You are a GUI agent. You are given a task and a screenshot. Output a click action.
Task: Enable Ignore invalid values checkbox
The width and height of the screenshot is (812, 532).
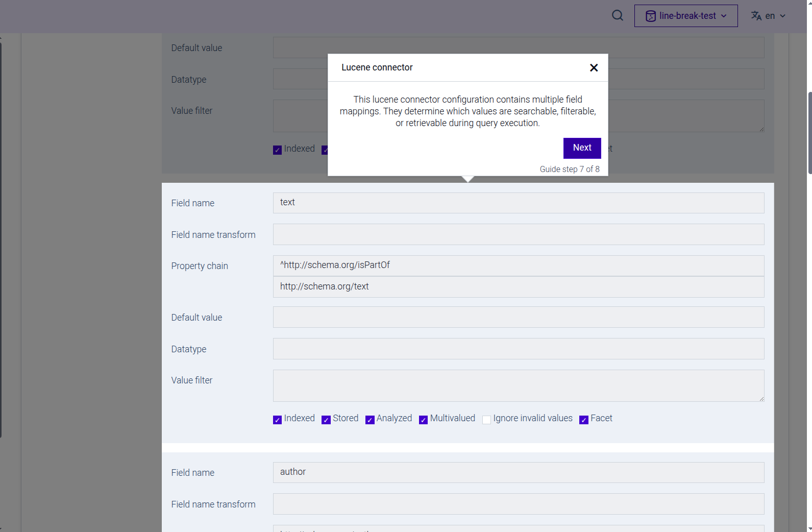[486, 420]
